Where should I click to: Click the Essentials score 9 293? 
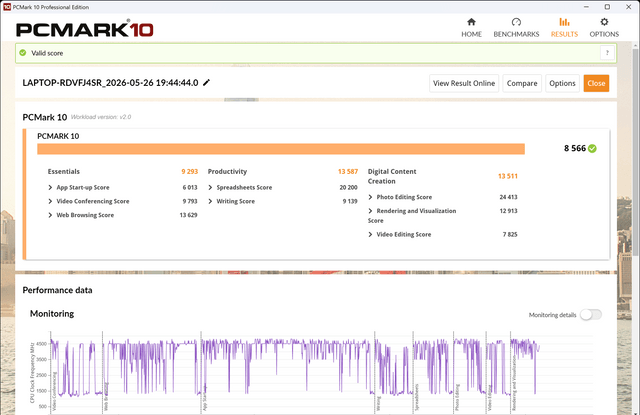(189, 171)
